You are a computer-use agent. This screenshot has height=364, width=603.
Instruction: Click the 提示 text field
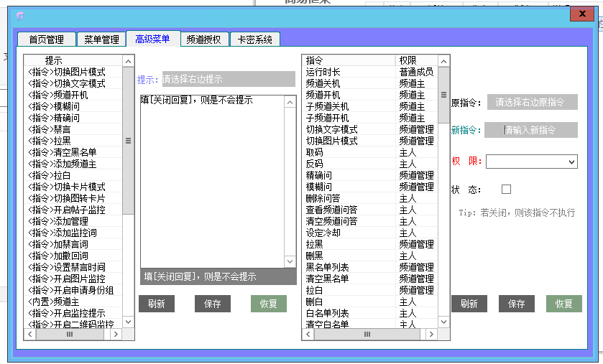pos(229,79)
